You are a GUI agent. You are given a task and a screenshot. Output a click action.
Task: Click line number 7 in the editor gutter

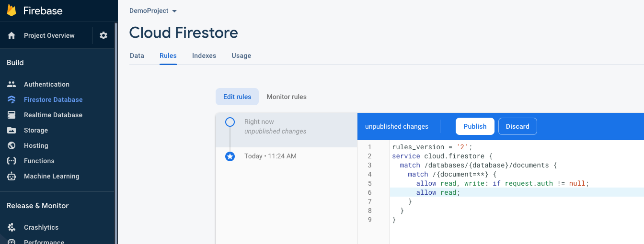369,201
